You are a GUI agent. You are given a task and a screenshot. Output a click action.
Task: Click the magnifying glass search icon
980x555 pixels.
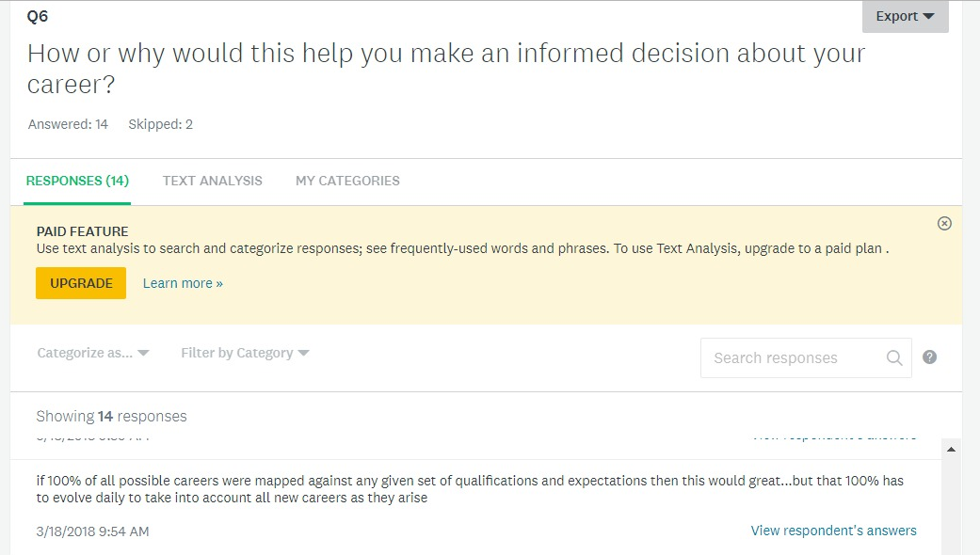point(894,357)
